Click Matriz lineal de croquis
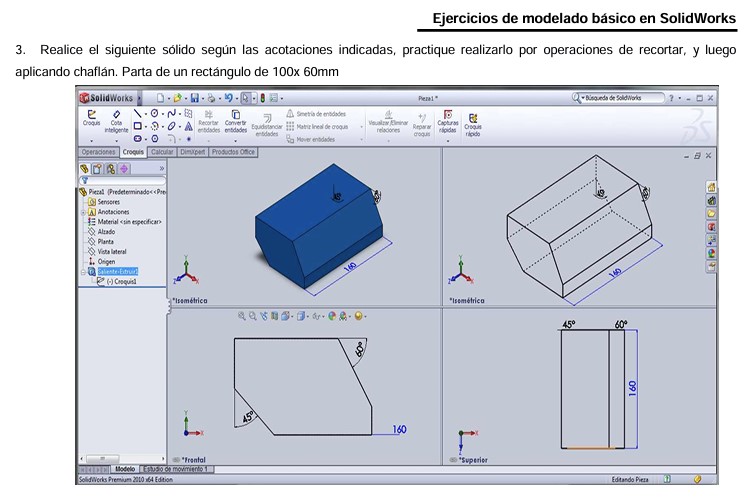This screenshot has width=747, height=500. tap(317, 127)
